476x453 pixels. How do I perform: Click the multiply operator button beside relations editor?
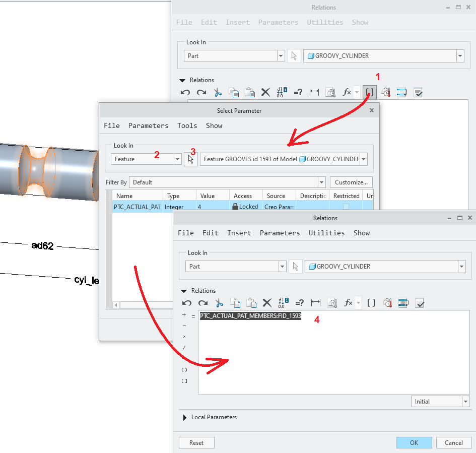coord(184,337)
